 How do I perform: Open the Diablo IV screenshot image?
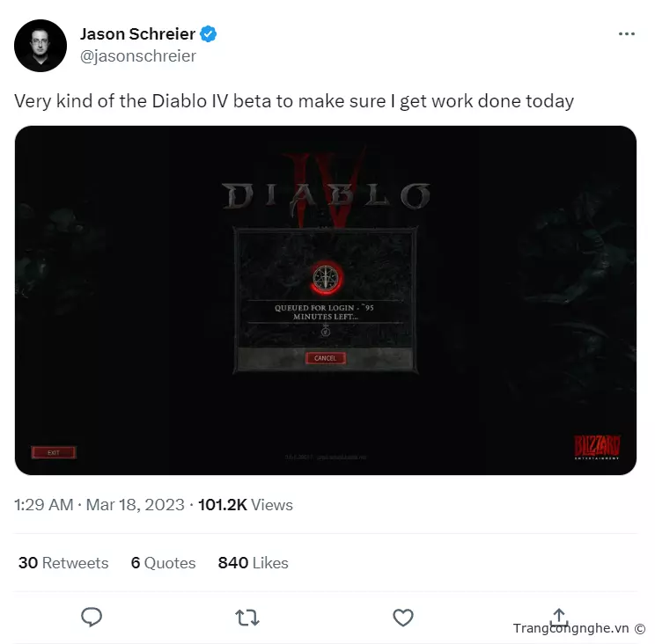[326, 300]
